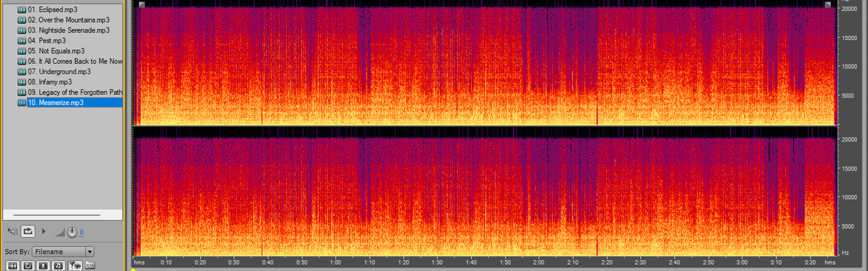Toggle the Show Options filter-eye button
Image resolution: width=868 pixels, height=271 pixels.
point(75,265)
